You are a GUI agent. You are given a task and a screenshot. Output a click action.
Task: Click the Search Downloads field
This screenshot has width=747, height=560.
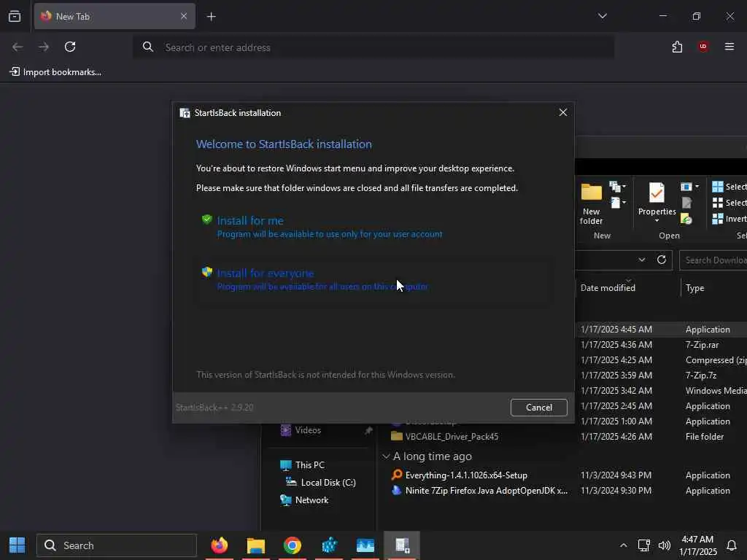[x=713, y=260]
